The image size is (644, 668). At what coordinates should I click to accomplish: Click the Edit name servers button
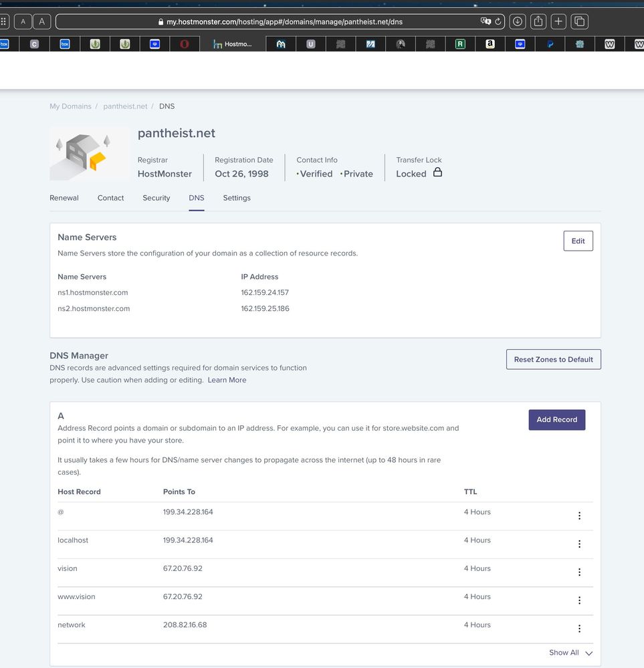[x=578, y=241]
